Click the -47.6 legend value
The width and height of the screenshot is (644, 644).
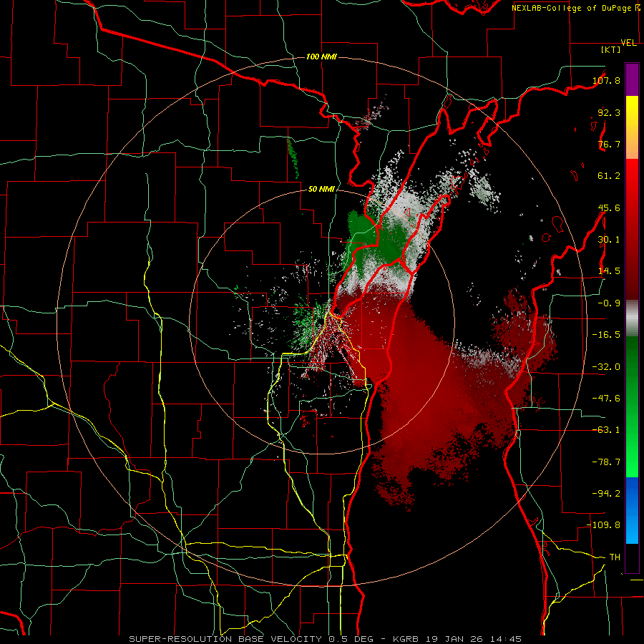(x=606, y=399)
